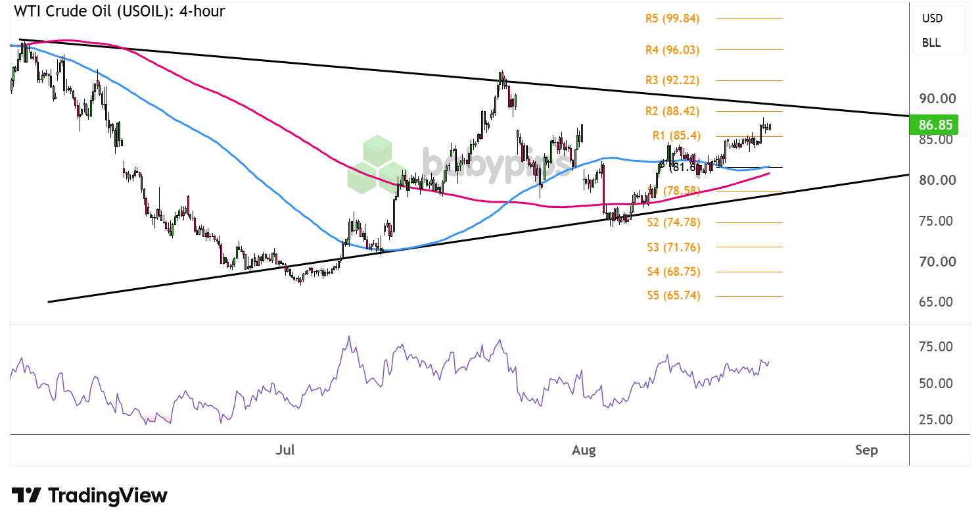
Task: Select the R5 (99.84) pivot label
Action: coord(672,18)
